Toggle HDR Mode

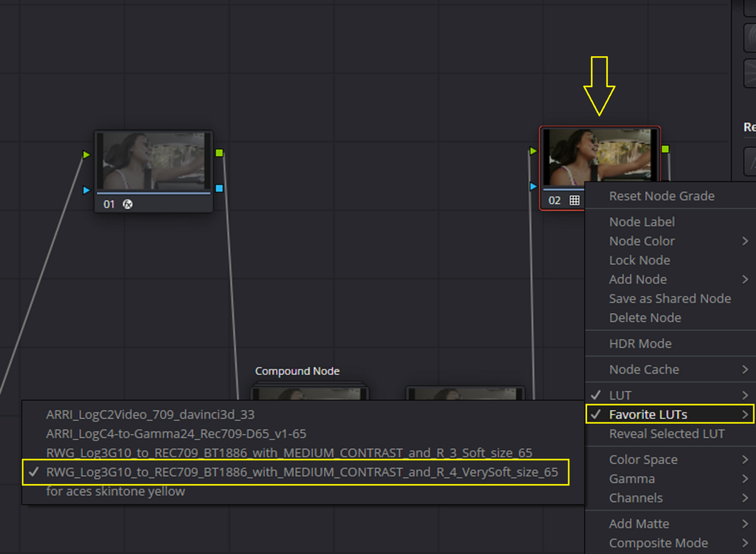[x=670, y=343]
